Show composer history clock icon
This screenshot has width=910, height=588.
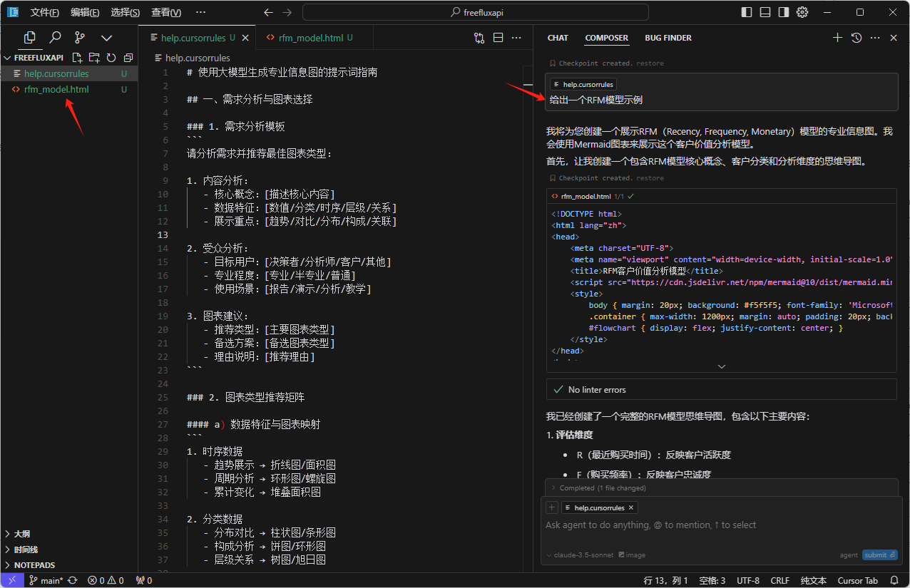click(x=857, y=38)
